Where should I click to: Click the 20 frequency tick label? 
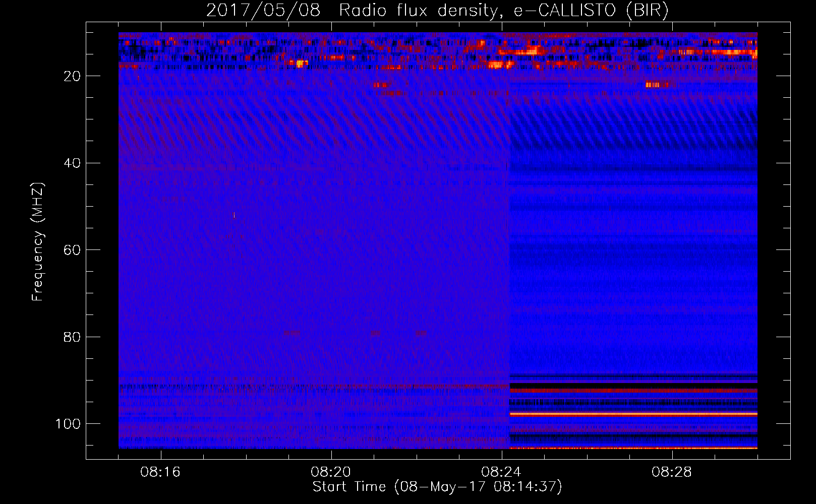tap(72, 76)
